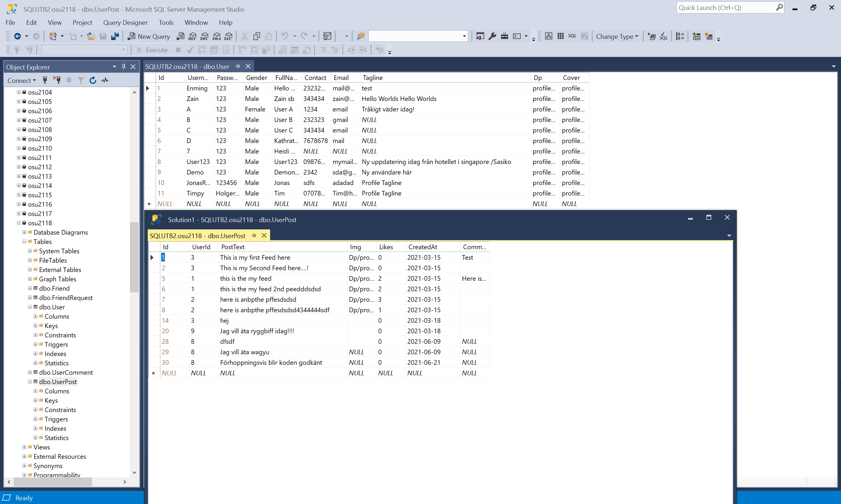Toggle pin on dbo.UserPost tab

point(254,235)
